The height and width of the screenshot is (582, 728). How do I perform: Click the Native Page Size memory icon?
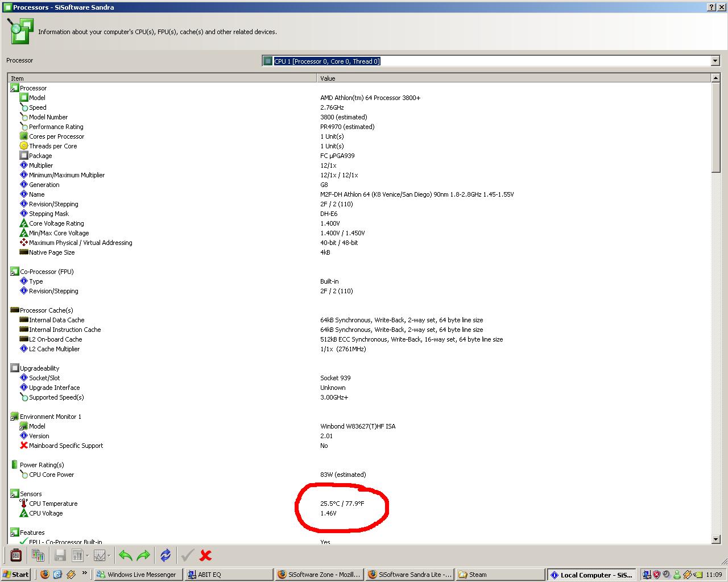point(24,252)
